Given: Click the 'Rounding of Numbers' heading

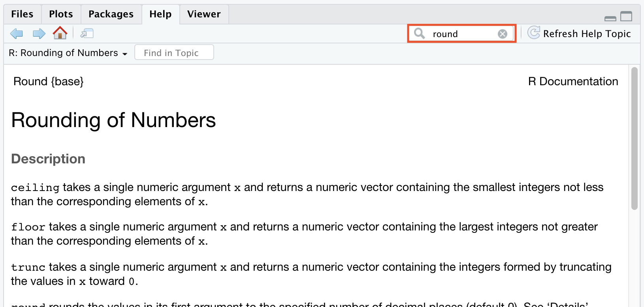Looking at the screenshot, I should tap(113, 120).
